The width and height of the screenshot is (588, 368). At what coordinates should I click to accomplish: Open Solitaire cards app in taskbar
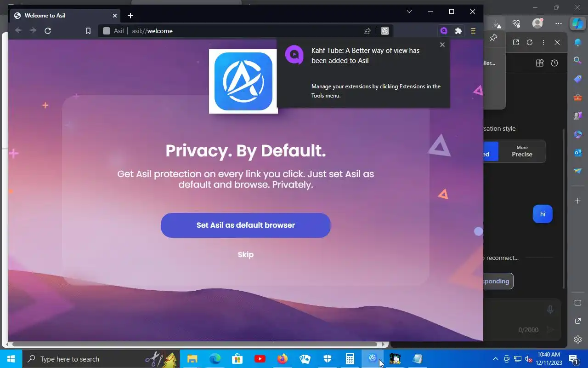coord(305,359)
